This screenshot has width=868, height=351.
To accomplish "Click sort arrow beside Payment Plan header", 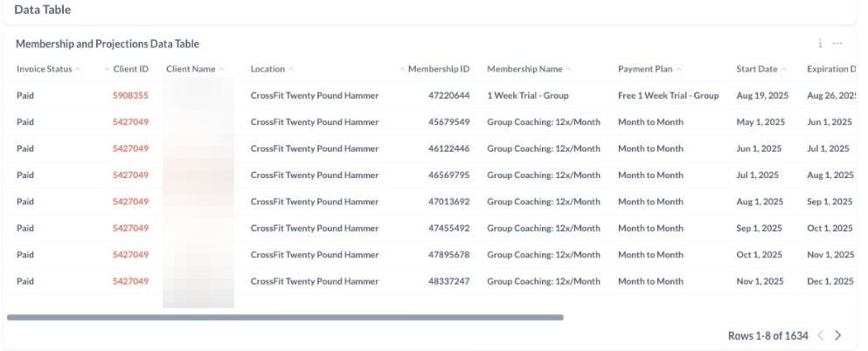I will click(x=678, y=69).
